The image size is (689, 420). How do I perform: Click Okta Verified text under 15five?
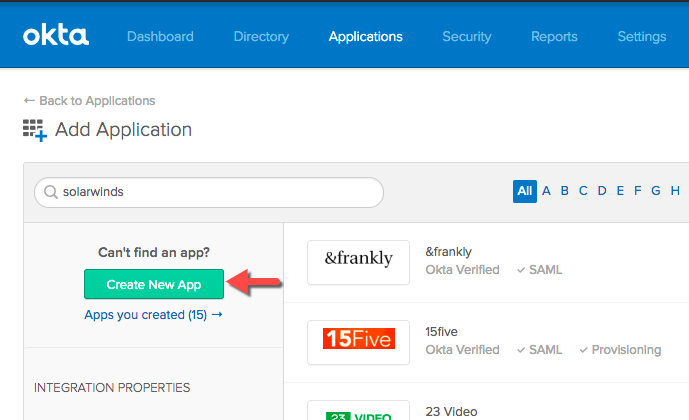click(462, 350)
